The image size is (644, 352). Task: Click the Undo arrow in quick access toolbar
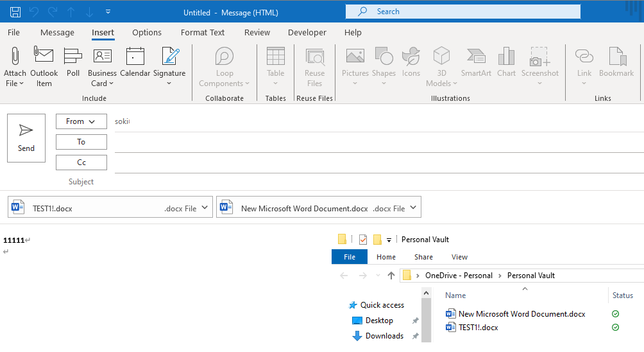(x=34, y=12)
